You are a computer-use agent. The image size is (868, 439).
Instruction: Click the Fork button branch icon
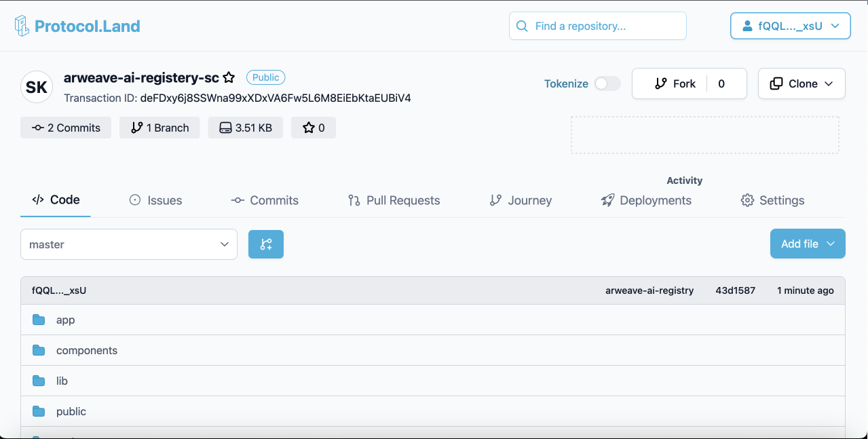coord(660,83)
